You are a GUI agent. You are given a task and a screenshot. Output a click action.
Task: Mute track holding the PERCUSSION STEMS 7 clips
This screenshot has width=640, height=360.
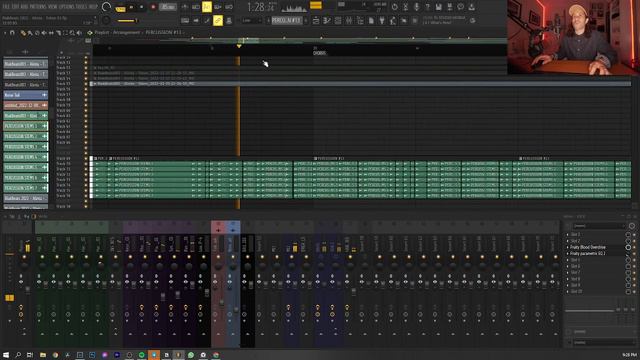86,196
